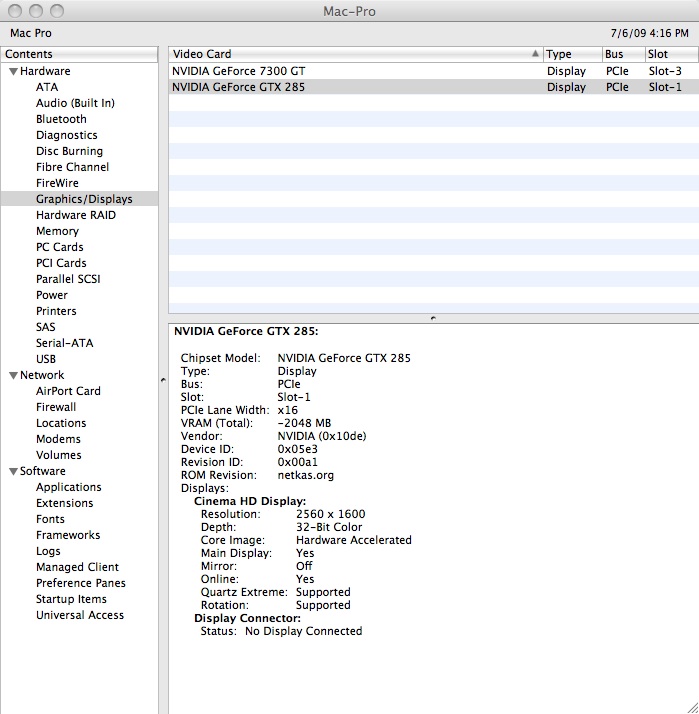Click No Display Connected status text
The image size is (699, 714).
(x=304, y=632)
